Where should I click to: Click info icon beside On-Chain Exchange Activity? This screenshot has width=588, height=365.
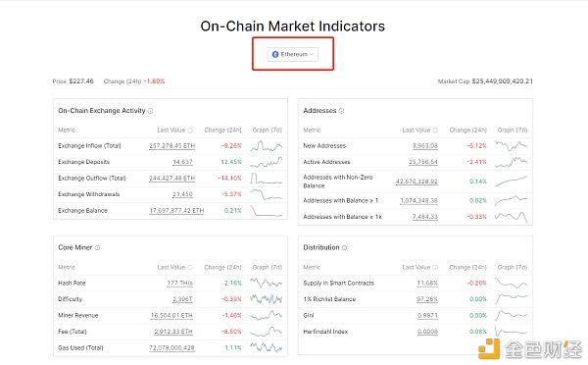[150, 111]
